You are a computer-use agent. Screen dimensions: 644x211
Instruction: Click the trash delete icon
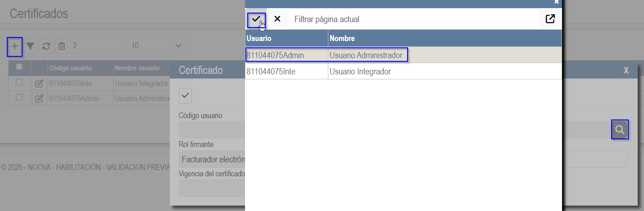point(62,46)
